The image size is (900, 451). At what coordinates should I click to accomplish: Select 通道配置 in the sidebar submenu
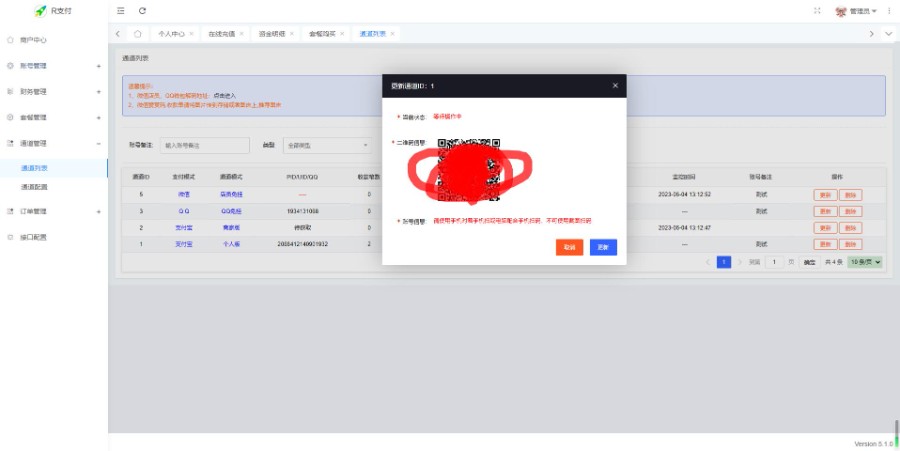[x=34, y=187]
